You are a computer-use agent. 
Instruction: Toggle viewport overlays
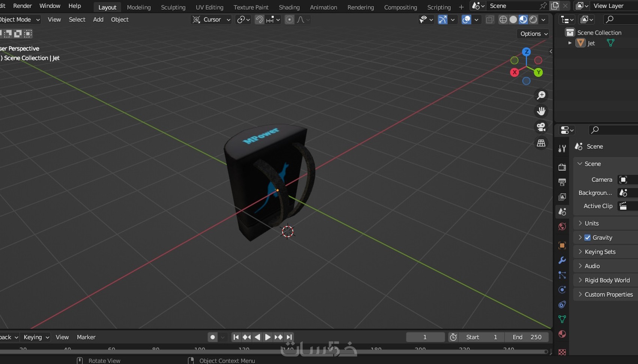click(466, 20)
